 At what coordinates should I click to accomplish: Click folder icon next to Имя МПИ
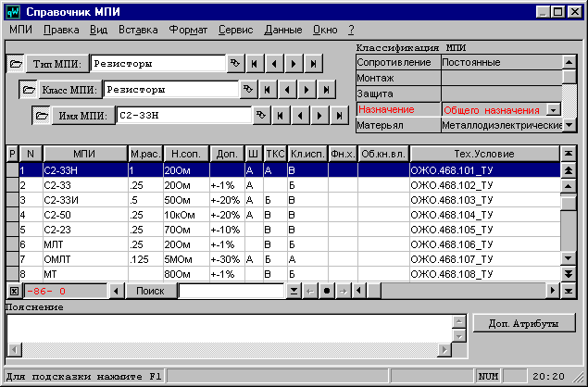pyautogui.click(x=43, y=116)
